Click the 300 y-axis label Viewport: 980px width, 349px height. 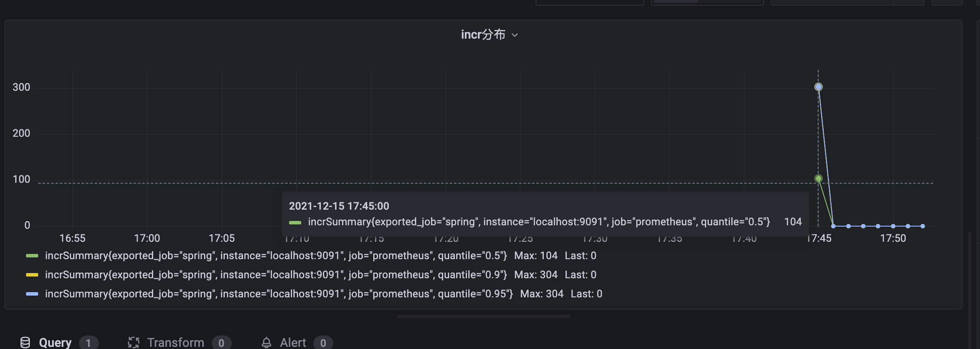pos(21,87)
